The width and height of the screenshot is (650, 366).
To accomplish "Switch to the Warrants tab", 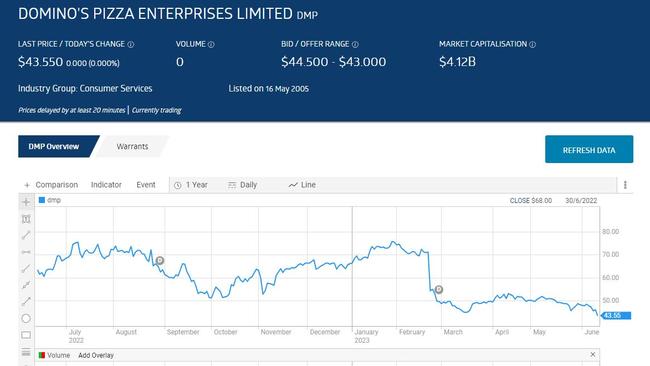I will coord(132,146).
